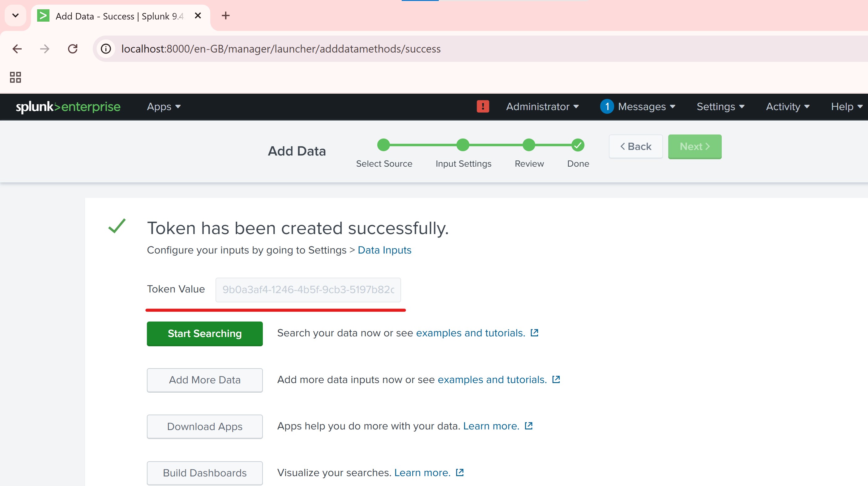Click the Done step marker
This screenshot has width=868, height=486.
(x=578, y=145)
